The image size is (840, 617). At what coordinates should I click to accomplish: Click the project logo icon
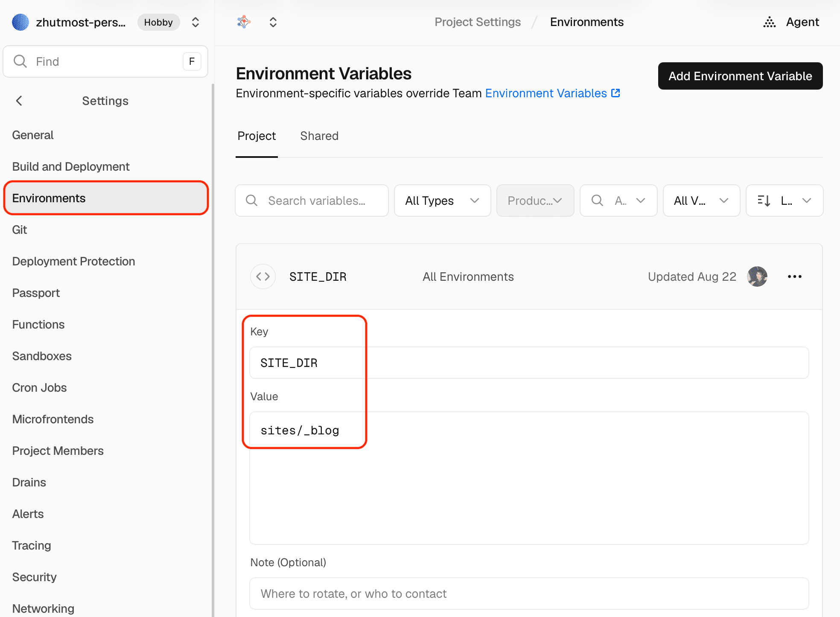click(x=244, y=22)
